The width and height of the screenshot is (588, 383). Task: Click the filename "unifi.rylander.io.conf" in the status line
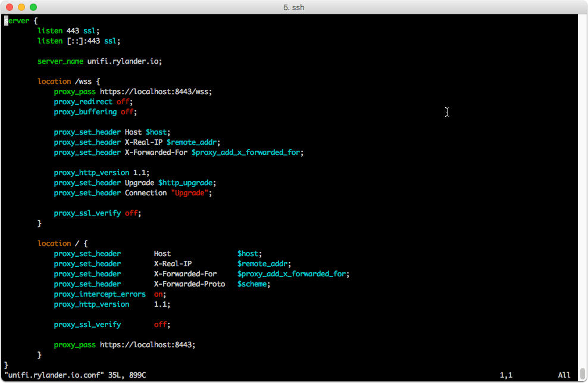click(x=54, y=375)
